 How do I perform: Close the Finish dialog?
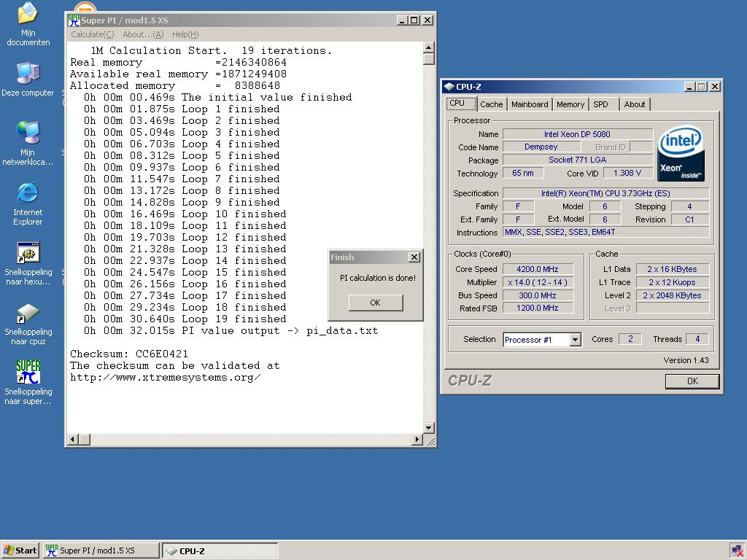coord(414,257)
